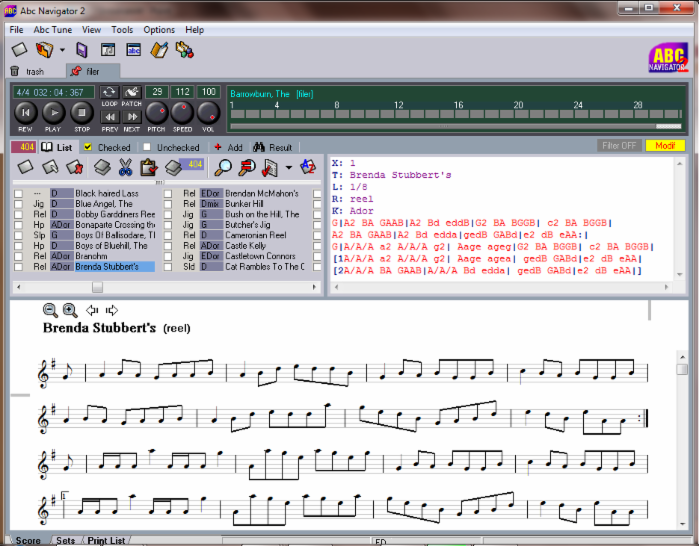Open the Tools menu

click(122, 30)
